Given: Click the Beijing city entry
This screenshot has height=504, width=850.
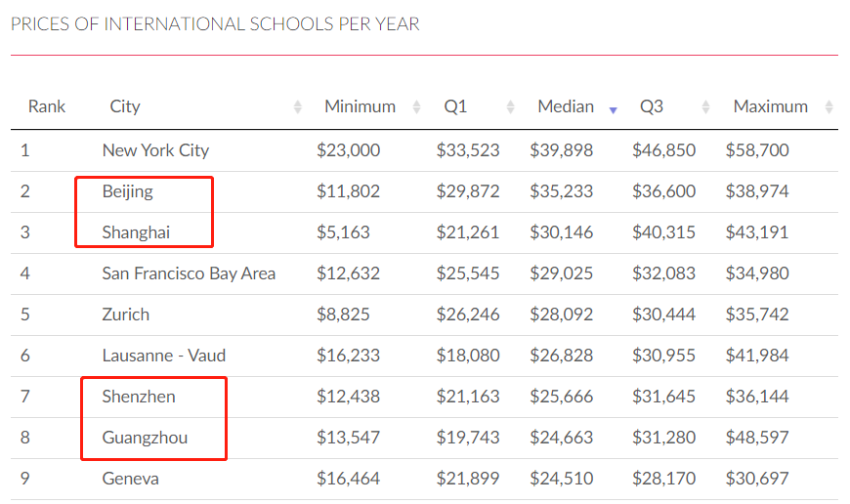Looking at the screenshot, I should (127, 191).
